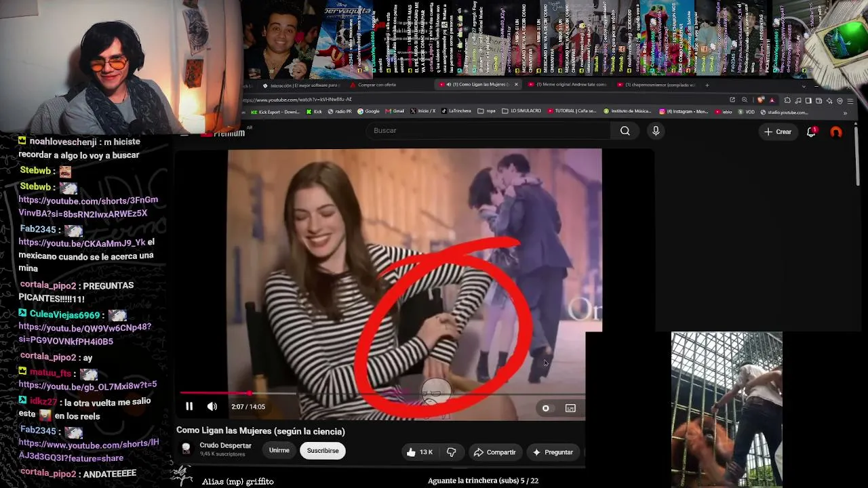Image resolution: width=868 pixels, height=488 pixels.
Task: Click the Preguntar button
Action: 553,452
